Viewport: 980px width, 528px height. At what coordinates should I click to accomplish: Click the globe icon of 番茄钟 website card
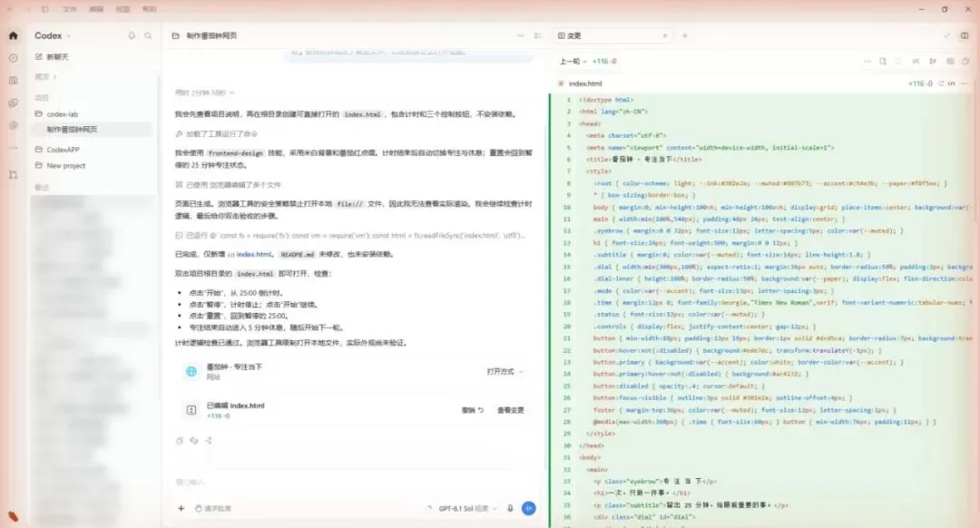pyautogui.click(x=191, y=372)
